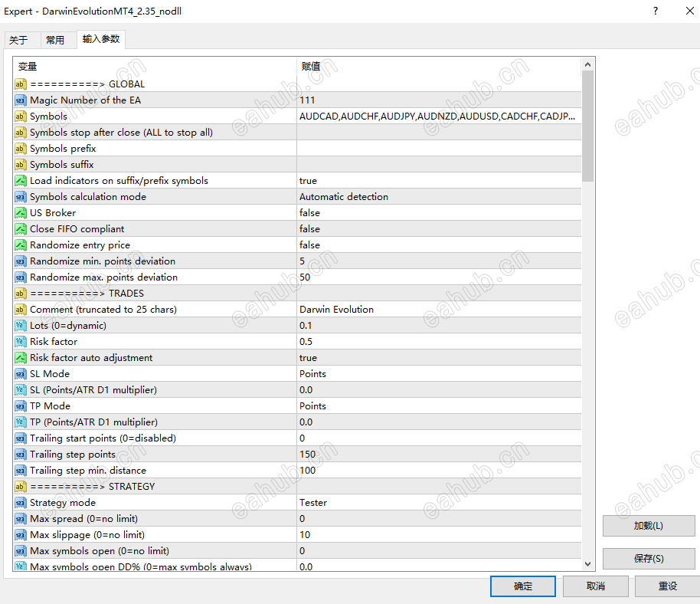Click icon of Symbols stop after close row
Viewport: 700px width, 604px height.
(x=20, y=133)
